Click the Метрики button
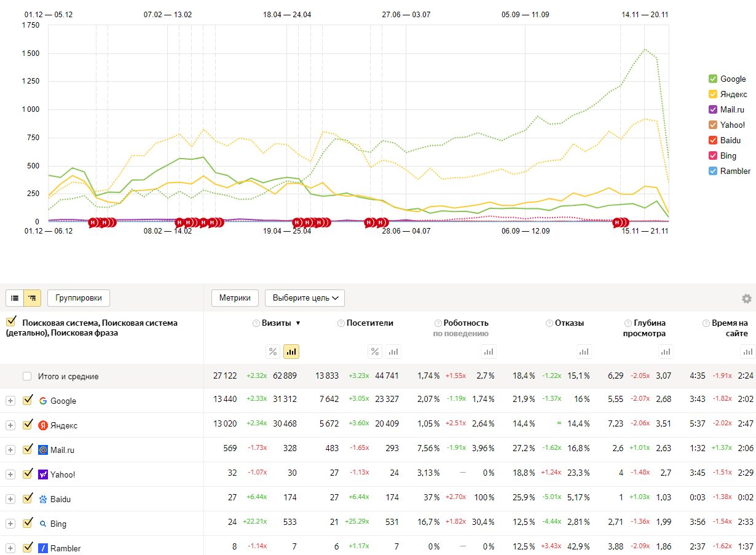Screen dimensions: 756x555 coord(235,298)
